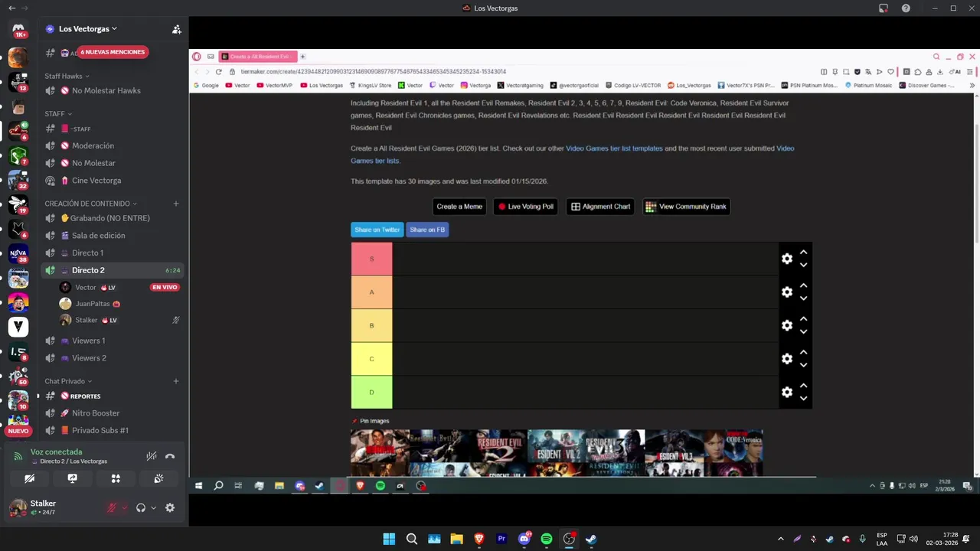
Task: Click the green D tier label
Action: 371,392
